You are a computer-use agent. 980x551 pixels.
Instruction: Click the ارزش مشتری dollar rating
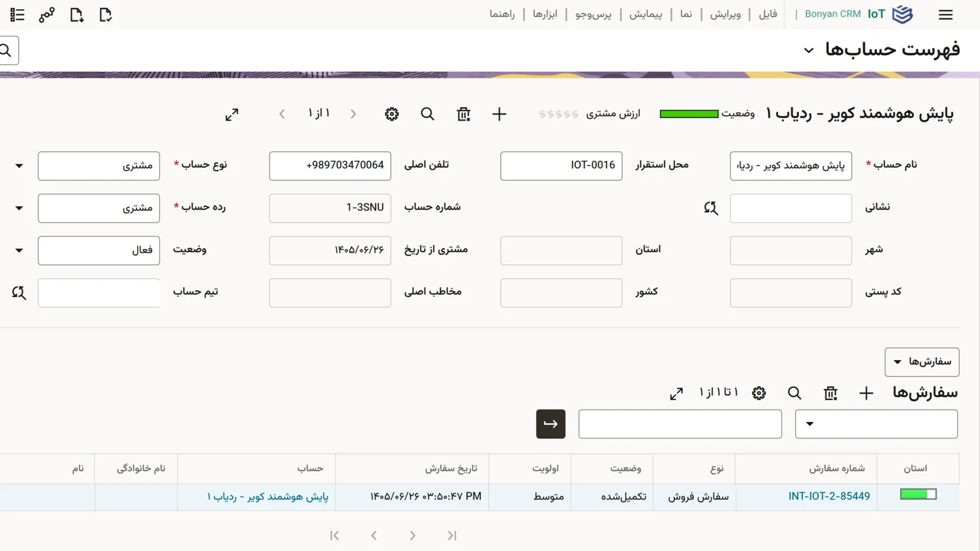point(558,114)
